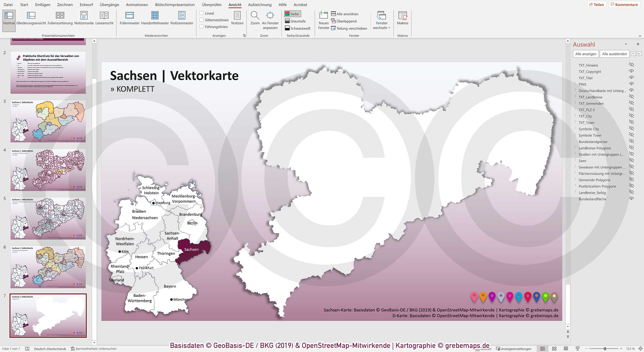Open the Auswahl pane options dropdown arrow
644x352 pixels.
(x=626, y=44)
